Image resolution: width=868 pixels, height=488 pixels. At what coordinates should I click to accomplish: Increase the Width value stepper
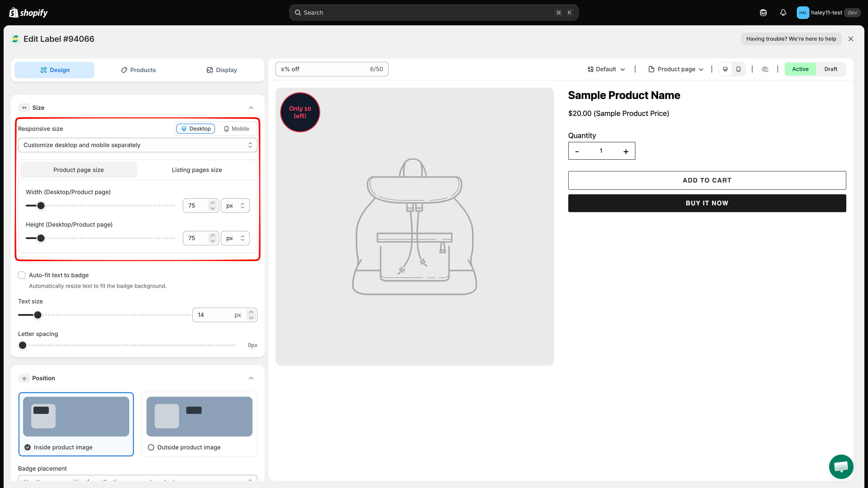212,203
